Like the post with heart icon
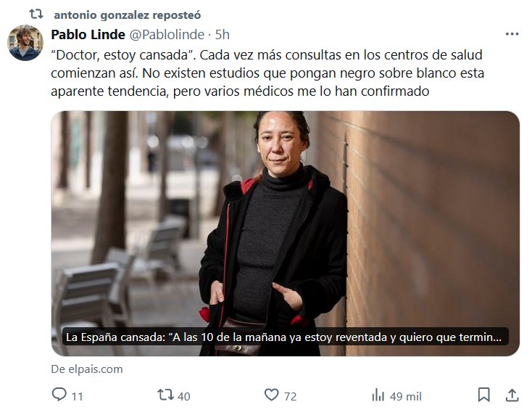The image size is (532, 415). (x=271, y=395)
